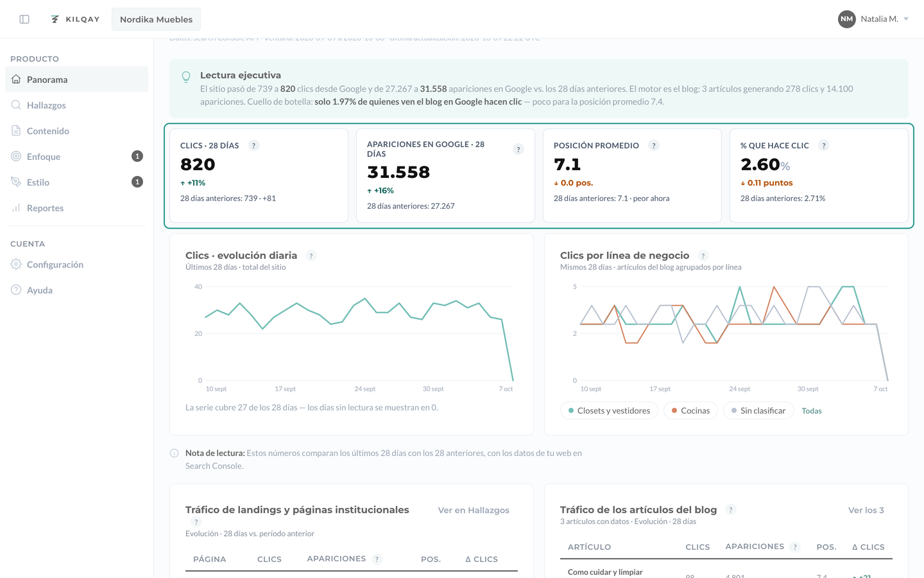Viewport: 924px width, 578px height.
Task: Open help for Apariciones en Google metric
Action: (x=518, y=149)
